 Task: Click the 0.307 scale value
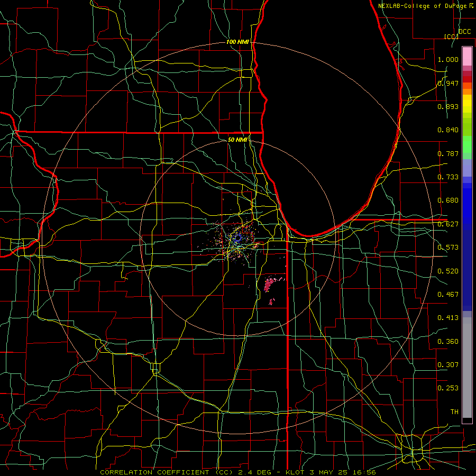pyautogui.click(x=448, y=364)
